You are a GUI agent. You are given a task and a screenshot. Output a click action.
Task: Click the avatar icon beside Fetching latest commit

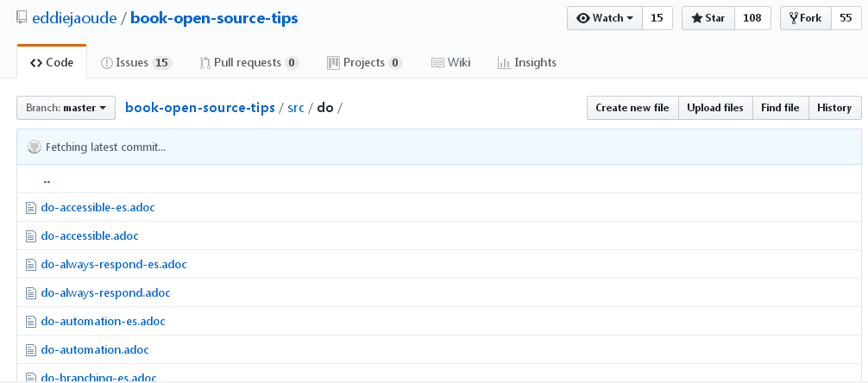pos(35,147)
